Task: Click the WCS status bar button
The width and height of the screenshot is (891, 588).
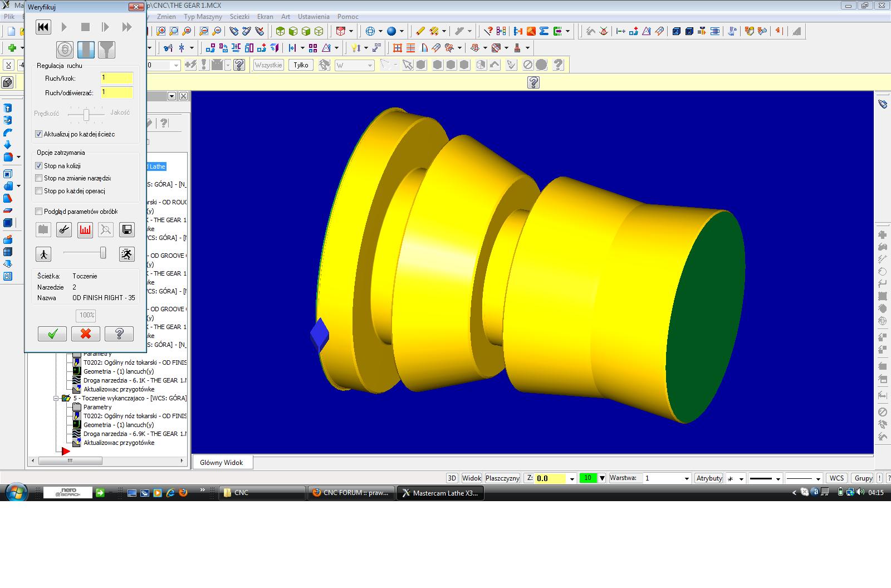Action: (836, 478)
